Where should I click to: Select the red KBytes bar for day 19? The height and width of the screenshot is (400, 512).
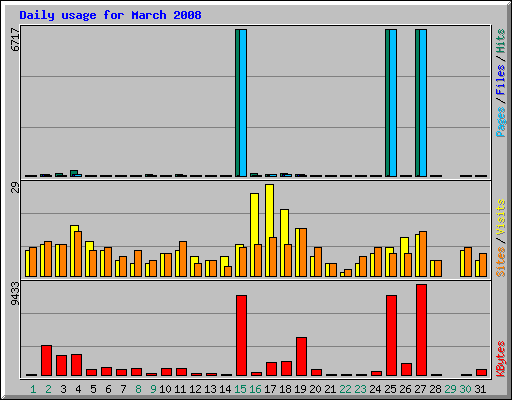click(x=301, y=357)
